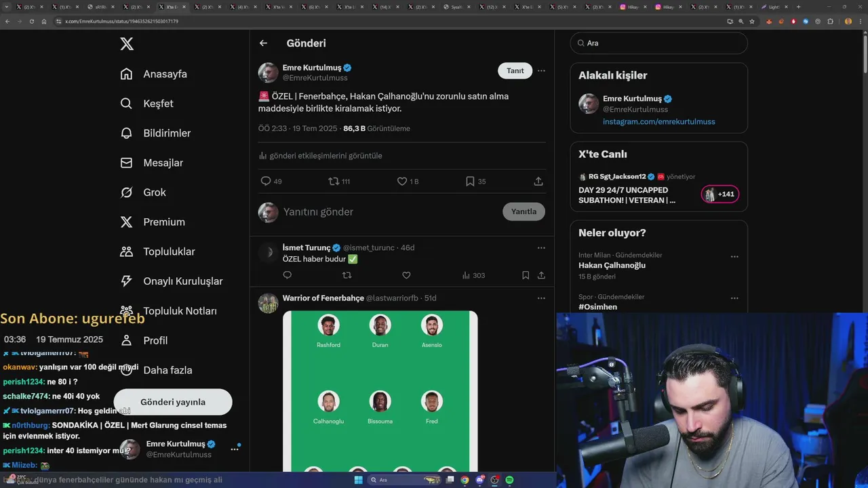The height and width of the screenshot is (488, 868).
Task: Share İsmet Turunç's comment
Action: (x=541, y=275)
